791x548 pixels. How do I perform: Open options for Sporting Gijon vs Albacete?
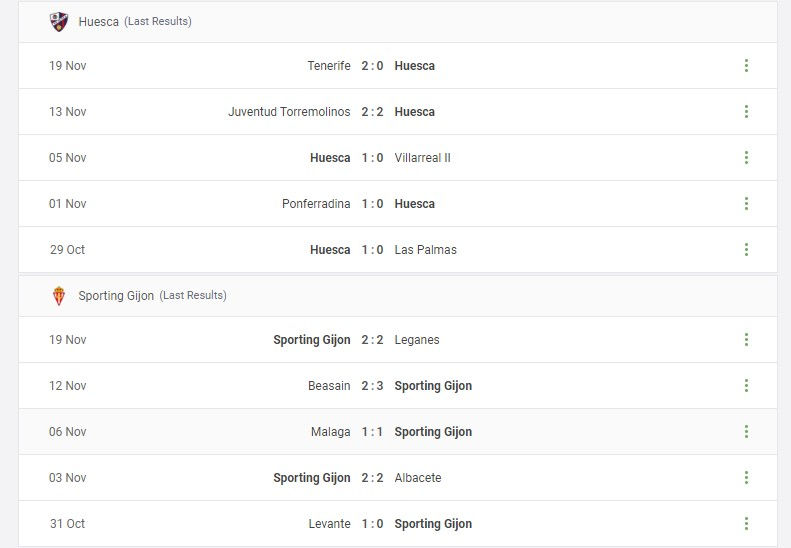(x=746, y=477)
